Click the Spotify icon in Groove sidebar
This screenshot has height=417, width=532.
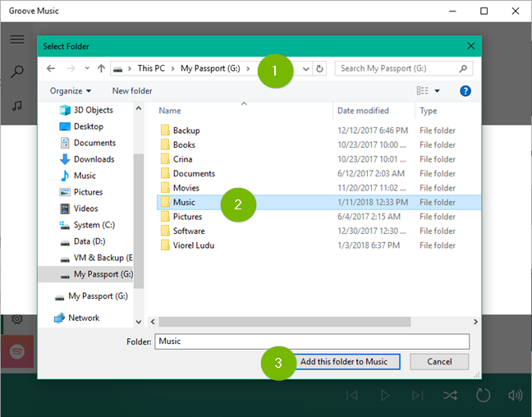click(x=17, y=351)
